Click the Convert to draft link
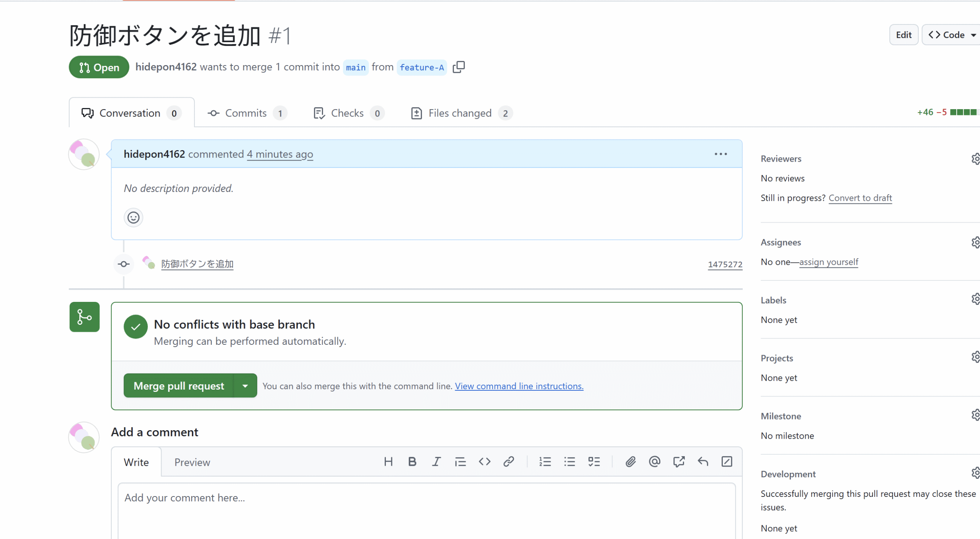 [x=860, y=198]
